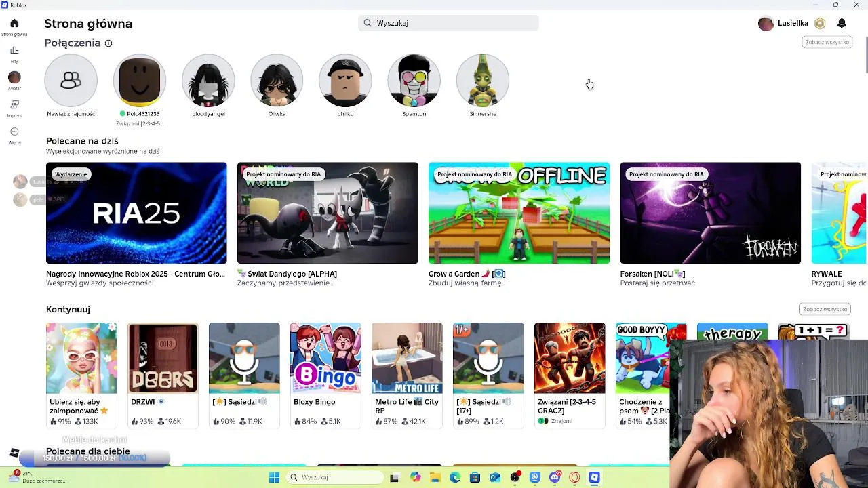Click the weather widget in the taskbar
868x488 pixels.
point(37,477)
